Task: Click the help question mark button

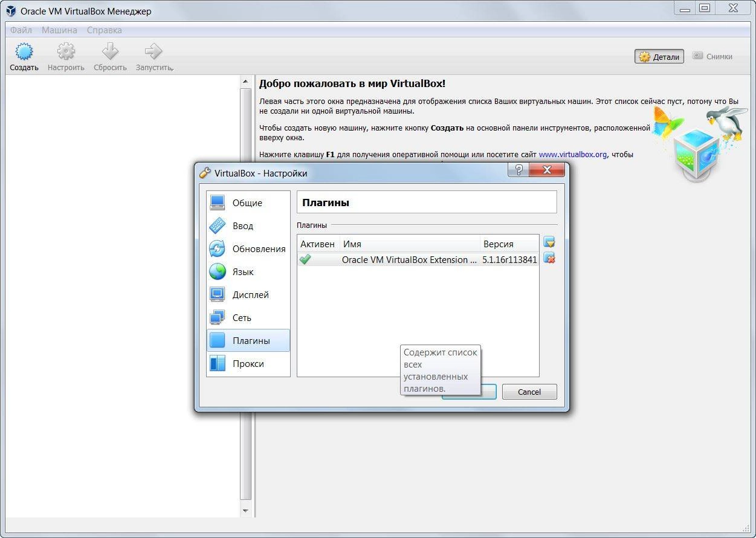Action: [518, 170]
